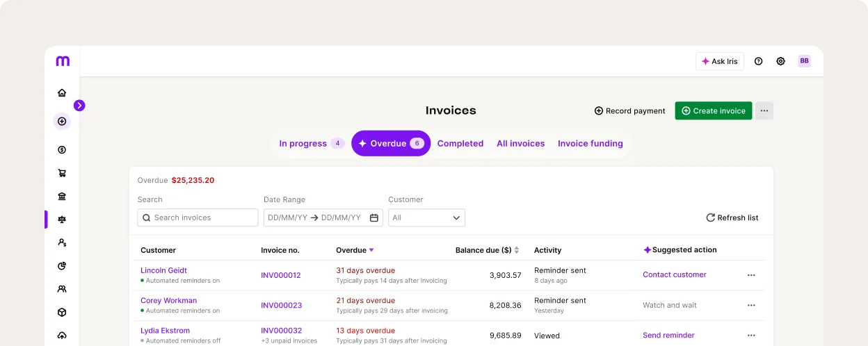The width and height of the screenshot is (868, 346).
Task: Open the Customer filter dropdown
Action: coord(426,217)
